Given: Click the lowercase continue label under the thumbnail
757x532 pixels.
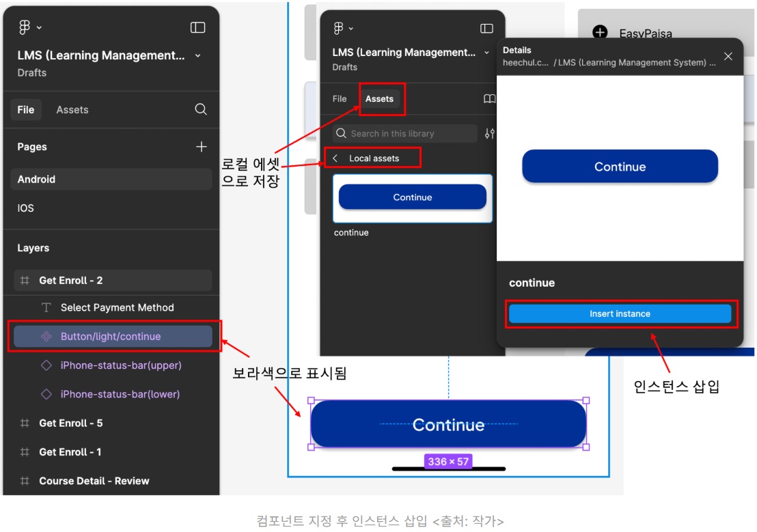Looking at the screenshot, I should coord(351,233).
